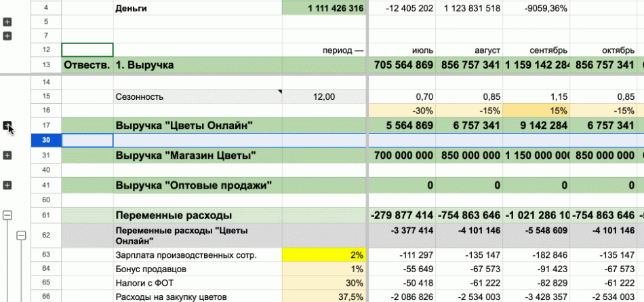The width and height of the screenshot is (644, 302).
Task: Select the "период —" cell
Action: (x=324, y=50)
